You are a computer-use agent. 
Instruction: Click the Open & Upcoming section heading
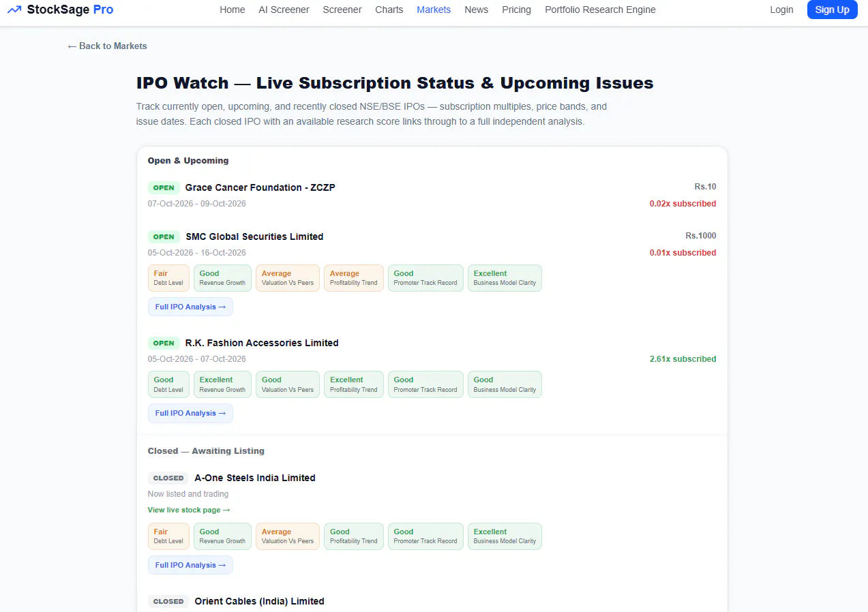[x=188, y=161]
